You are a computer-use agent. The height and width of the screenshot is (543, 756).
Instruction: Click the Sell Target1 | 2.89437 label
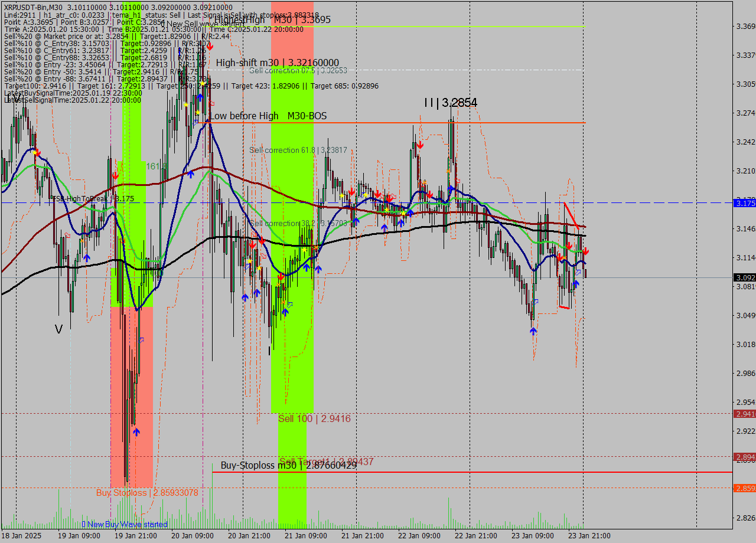coord(327,462)
